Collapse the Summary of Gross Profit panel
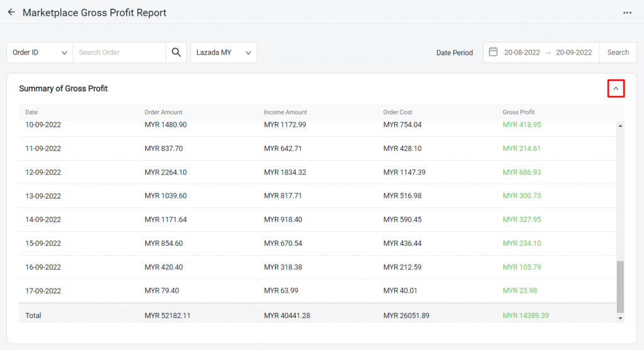 pos(616,89)
